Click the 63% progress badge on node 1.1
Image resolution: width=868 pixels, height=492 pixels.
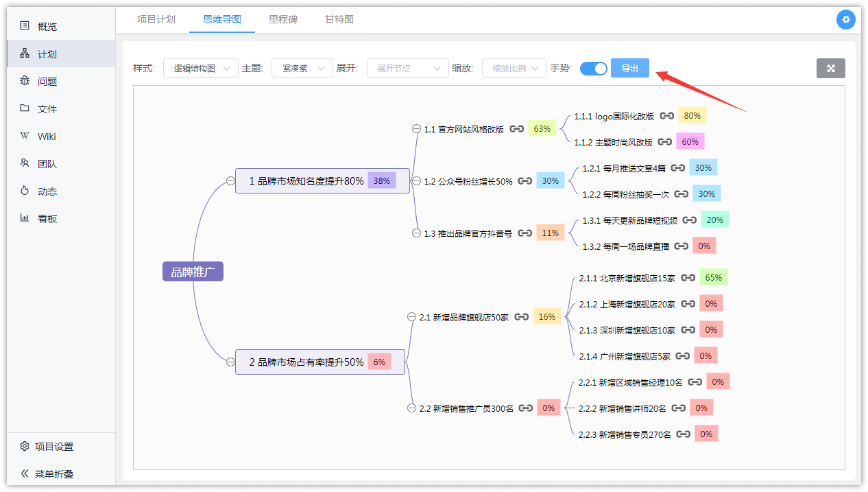click(542, 128)
